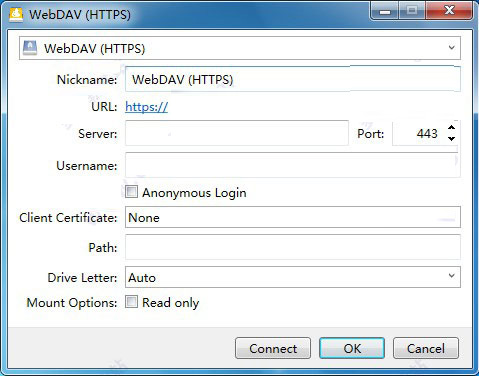
Task: Click the yellow drive icon in title bar
Action: coord(16,15)
